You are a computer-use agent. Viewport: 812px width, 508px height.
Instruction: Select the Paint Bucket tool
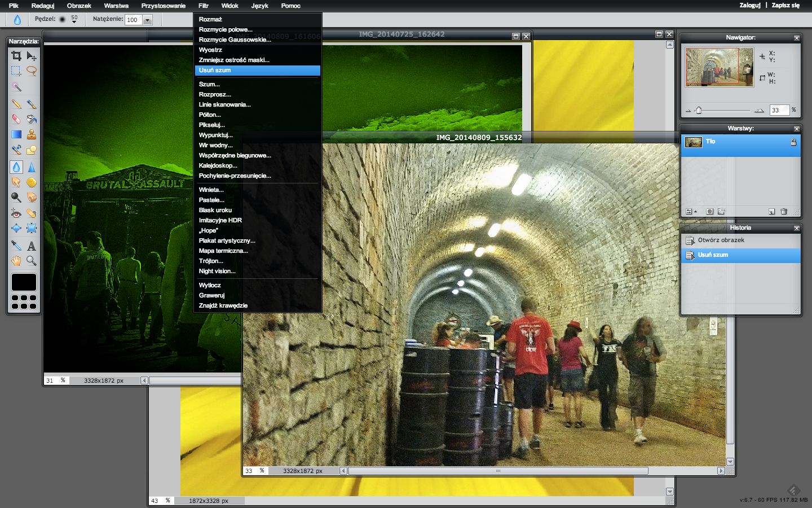[32, 119]
